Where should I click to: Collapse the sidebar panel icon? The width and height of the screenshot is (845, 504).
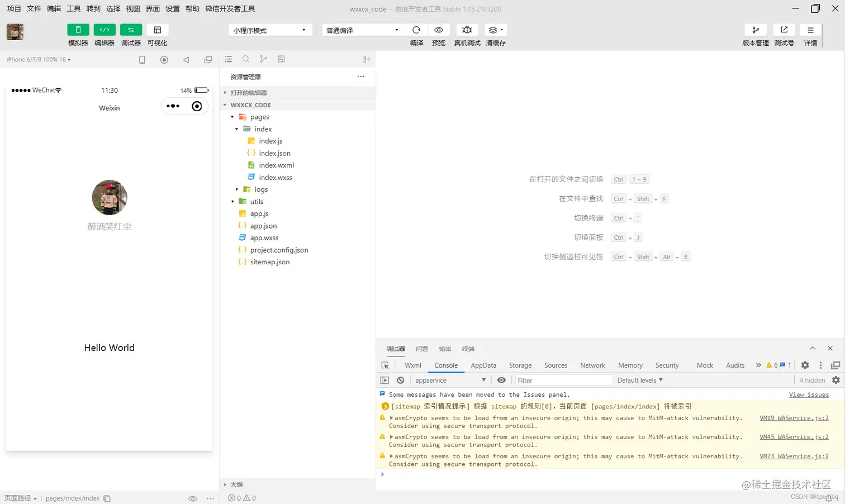(x=367, y=59)
